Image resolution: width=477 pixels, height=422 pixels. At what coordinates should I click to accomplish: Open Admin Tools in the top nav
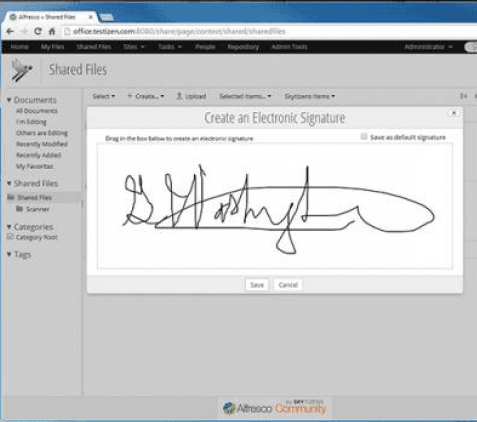(x=289, y=47)
